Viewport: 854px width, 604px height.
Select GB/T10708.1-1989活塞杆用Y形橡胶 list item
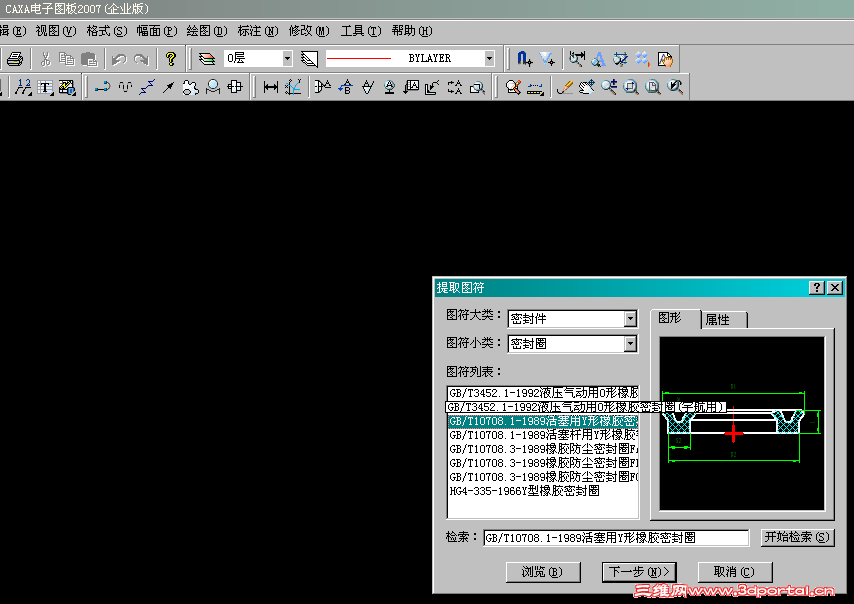543,435
